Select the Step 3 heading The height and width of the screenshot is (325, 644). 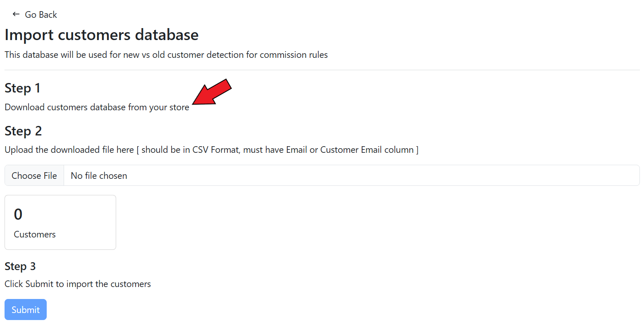[x=20, y=266]
